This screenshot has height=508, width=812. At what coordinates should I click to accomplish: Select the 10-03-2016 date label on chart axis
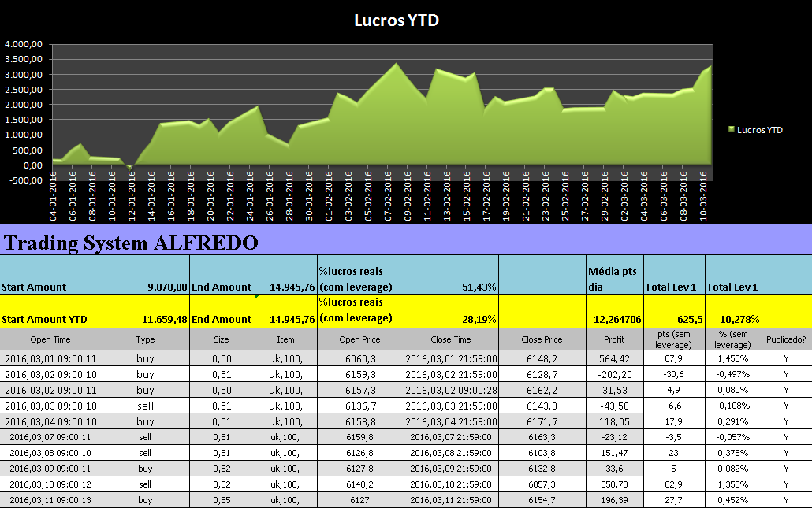702,196
